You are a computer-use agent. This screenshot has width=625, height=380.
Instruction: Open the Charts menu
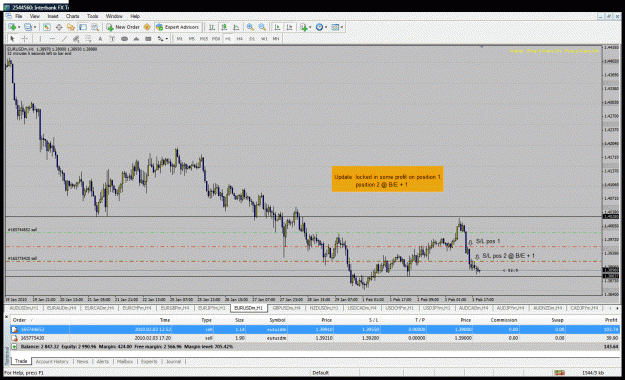click(73, 16)
